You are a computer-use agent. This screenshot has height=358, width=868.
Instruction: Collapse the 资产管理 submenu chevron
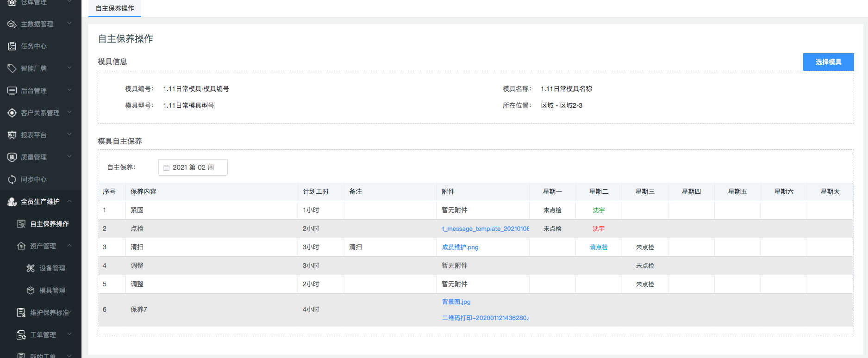tap(69, 246)
